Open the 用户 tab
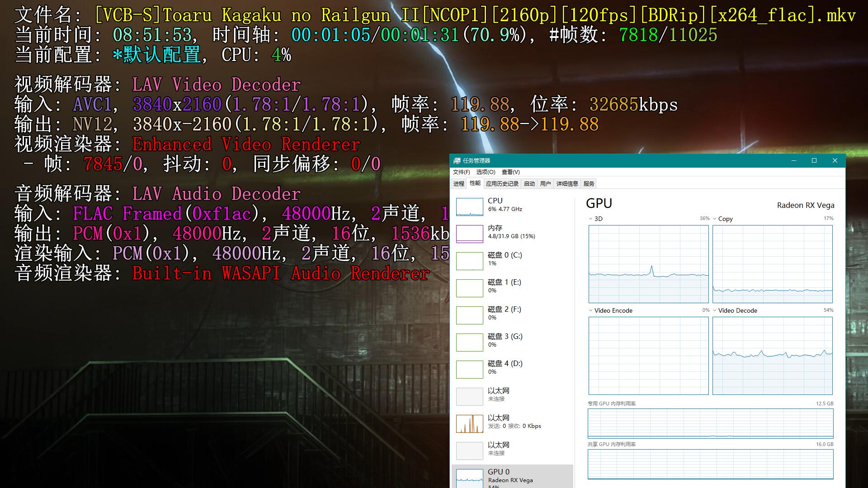 [546, 183]
